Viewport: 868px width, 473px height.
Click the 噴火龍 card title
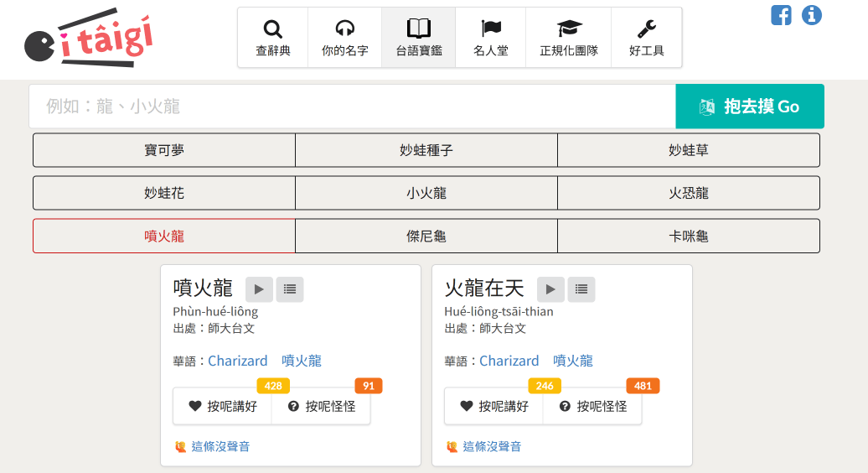tap(203, 288)
